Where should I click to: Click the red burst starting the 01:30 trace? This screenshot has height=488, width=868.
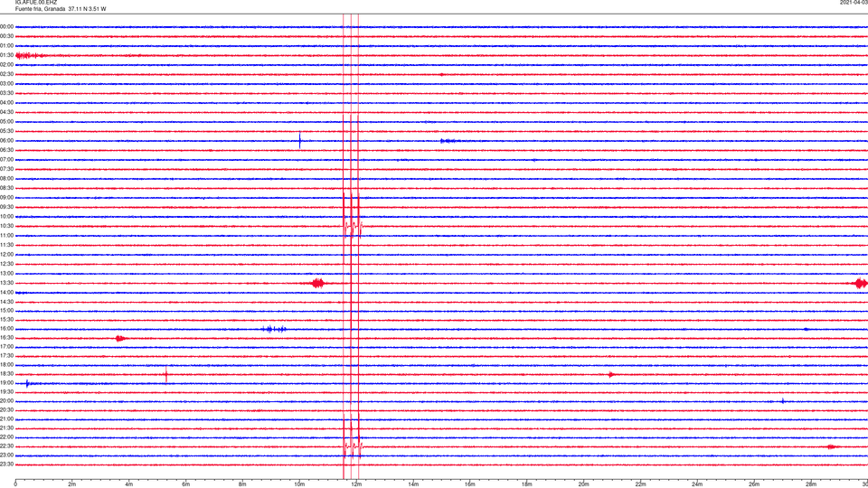pyautogui.click(x=29, y=55)
